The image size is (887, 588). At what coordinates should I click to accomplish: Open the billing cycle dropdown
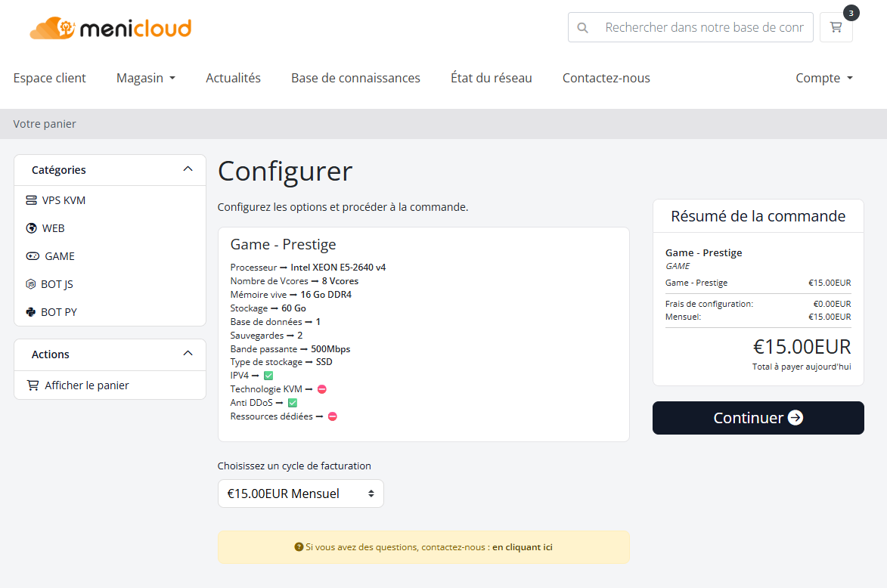click(301, 494)
